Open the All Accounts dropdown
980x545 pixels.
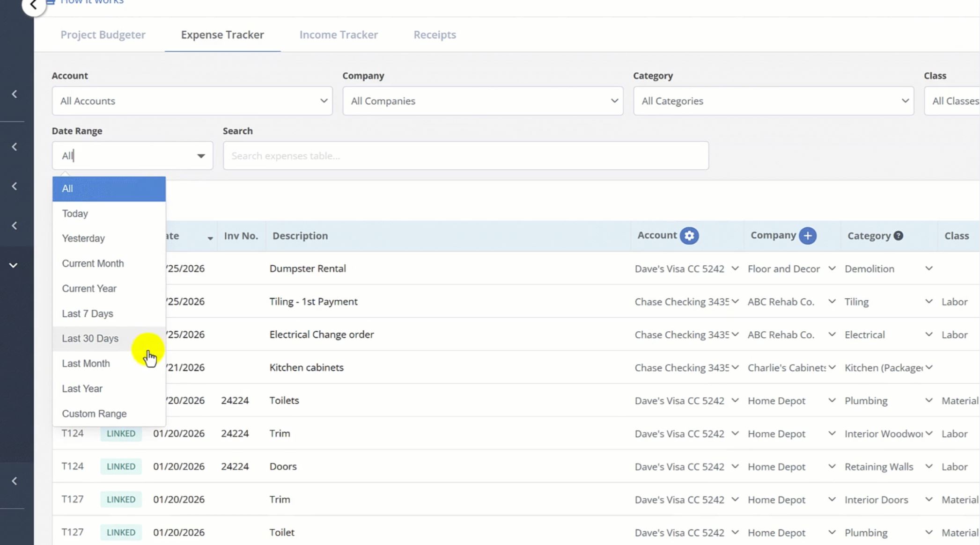click(192, 101)
